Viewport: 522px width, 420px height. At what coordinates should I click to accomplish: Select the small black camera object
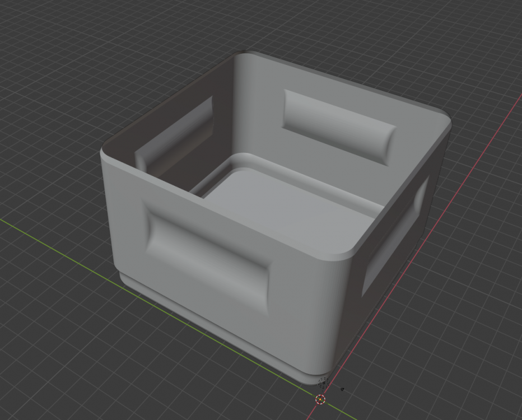point(342,389)
